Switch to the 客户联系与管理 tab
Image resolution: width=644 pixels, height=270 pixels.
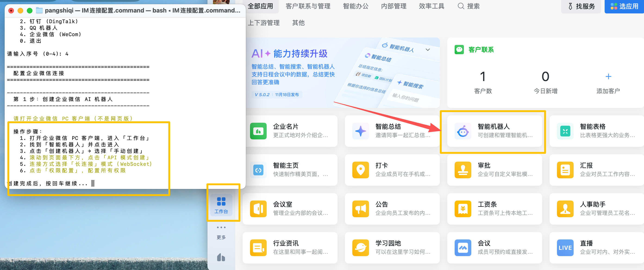(x=308, y=6)
